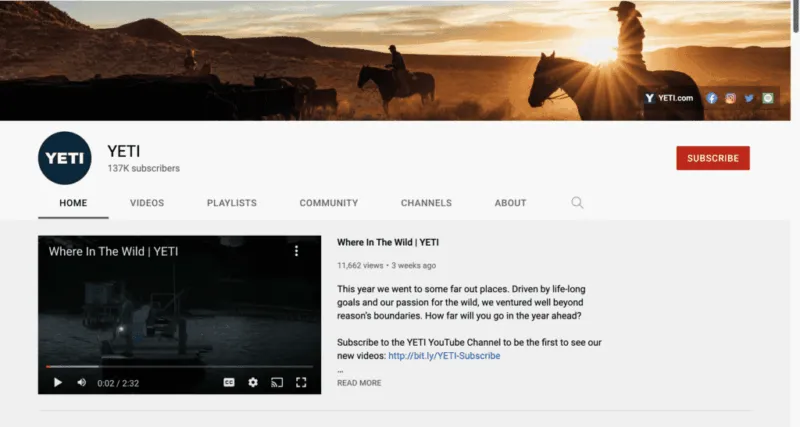
Task: Click the red Subscribe button
Action: click(x=713, y=158)
